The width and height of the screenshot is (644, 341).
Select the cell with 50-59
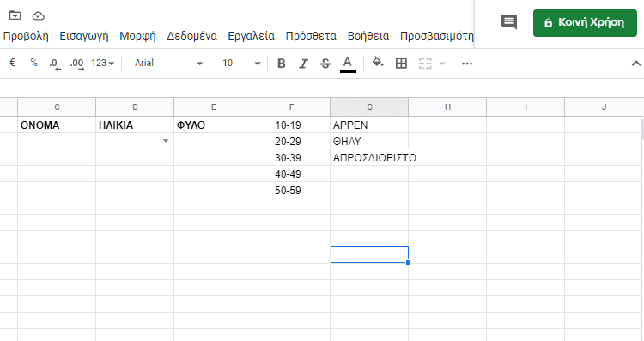tap(291, 191)
